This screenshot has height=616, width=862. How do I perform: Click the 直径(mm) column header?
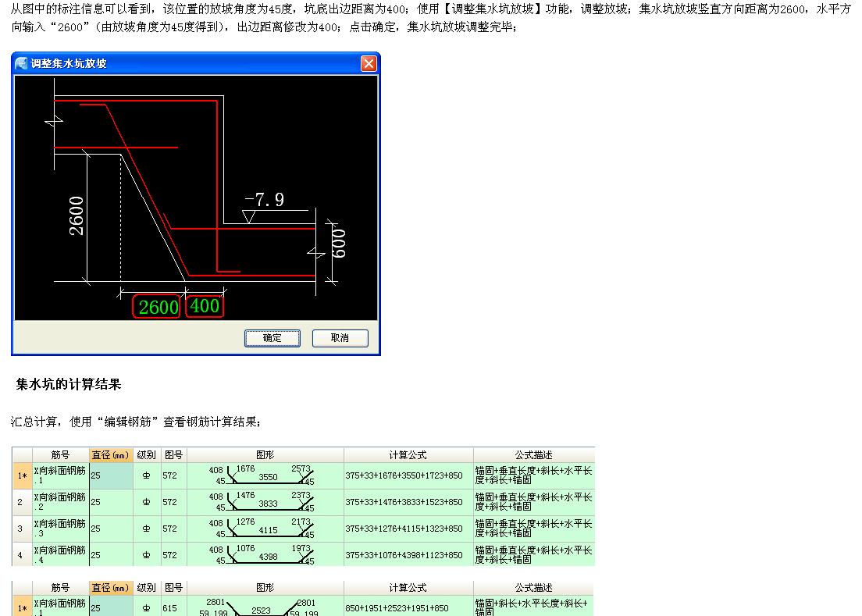[111, 455]
